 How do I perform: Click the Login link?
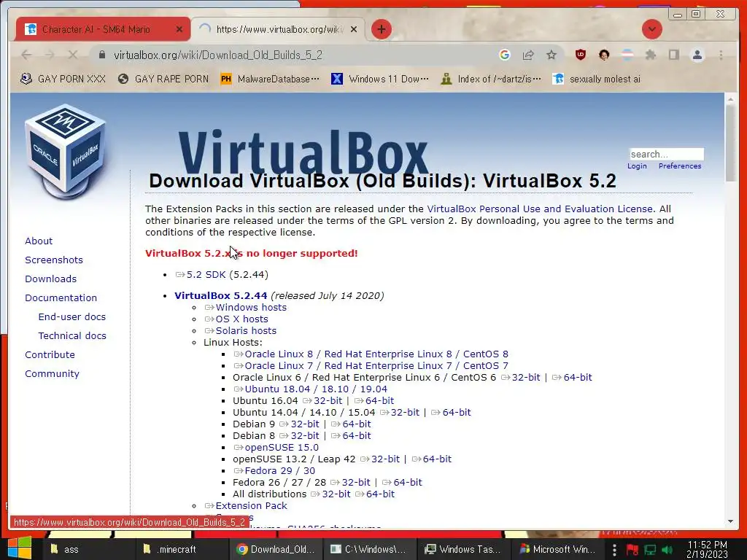[x=637, y=166]
